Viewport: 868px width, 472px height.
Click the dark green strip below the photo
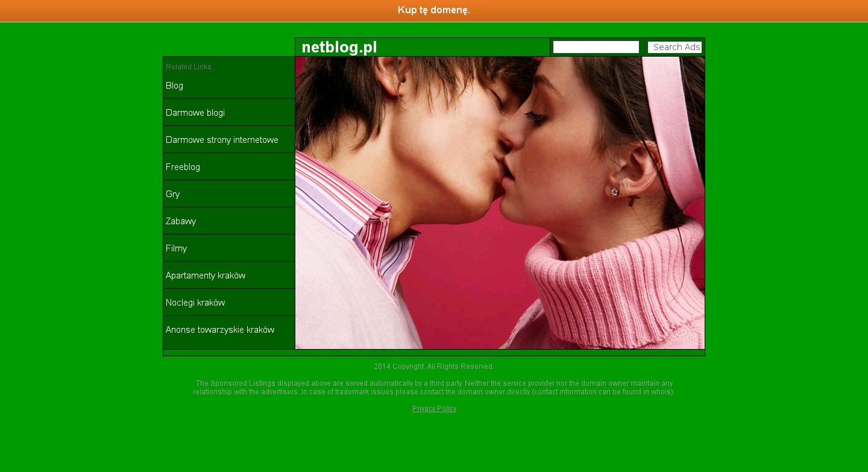tap(433, 353)
